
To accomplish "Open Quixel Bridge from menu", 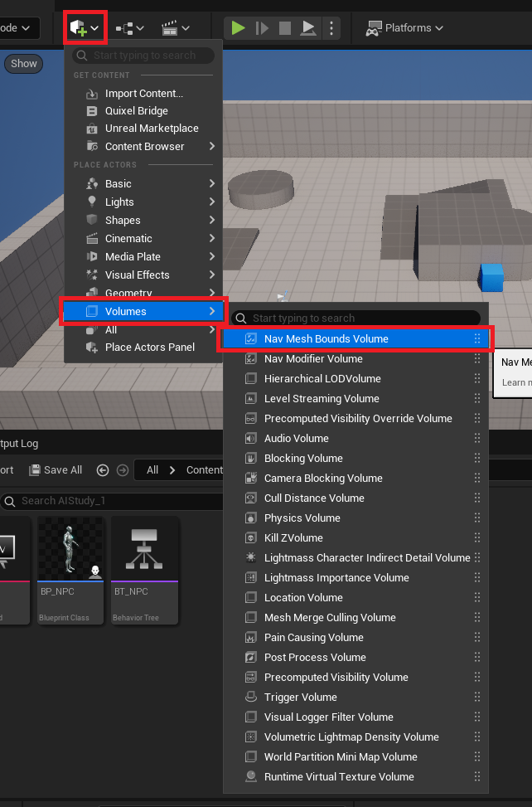I will click(x=143, y=110).
